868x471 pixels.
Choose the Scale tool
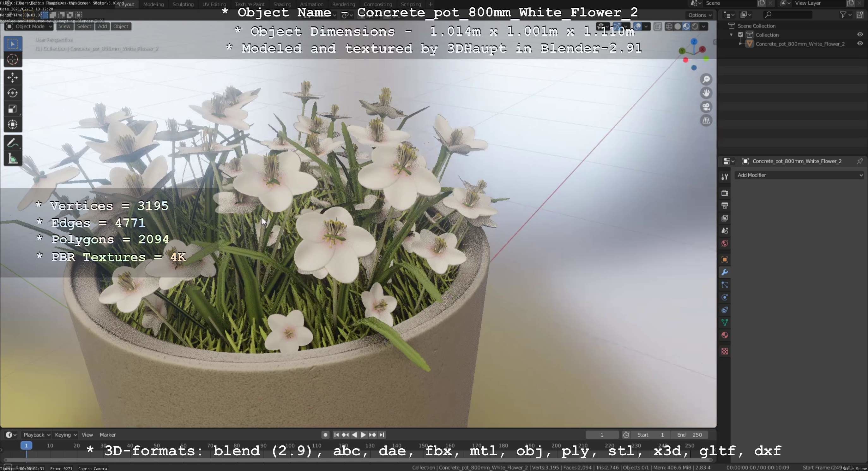pyautogui.click(x=13, y=109)
